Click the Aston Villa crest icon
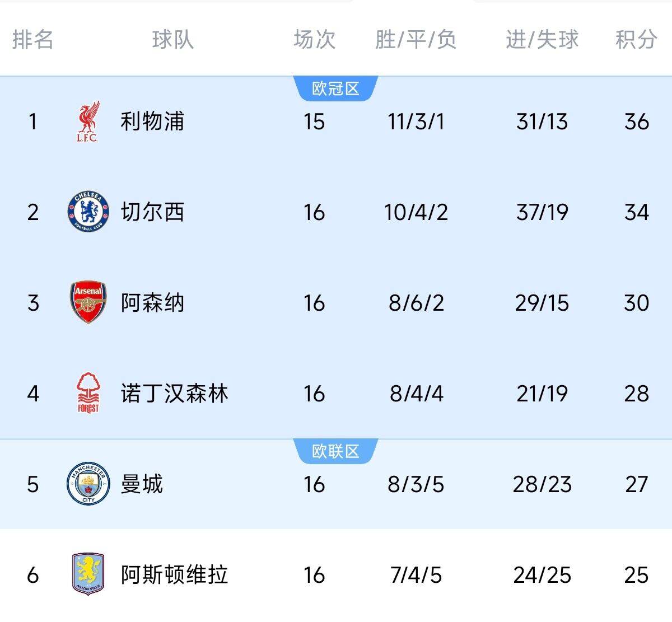The width and height of the screenshot is (672, 622). click(88, 574)
